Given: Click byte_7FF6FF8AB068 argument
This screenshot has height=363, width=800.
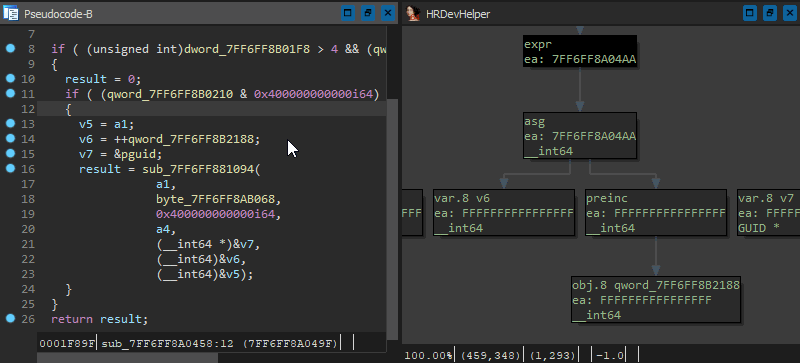Looking at the screenshot, I should click(x=216, y=200).
